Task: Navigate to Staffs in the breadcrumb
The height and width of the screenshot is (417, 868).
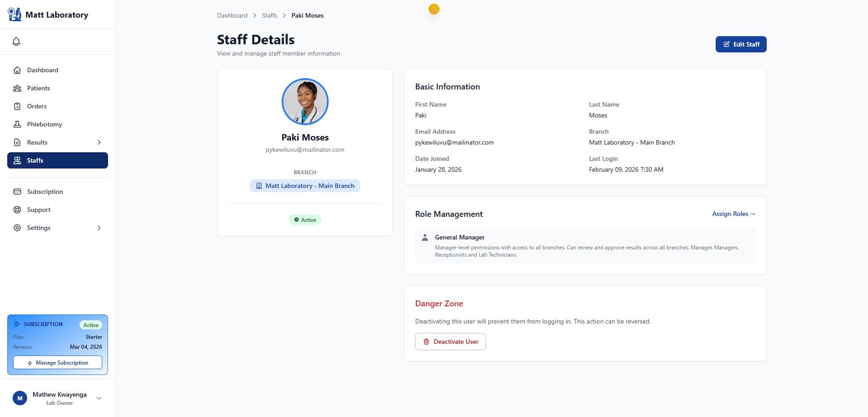Action: (269, 15)
